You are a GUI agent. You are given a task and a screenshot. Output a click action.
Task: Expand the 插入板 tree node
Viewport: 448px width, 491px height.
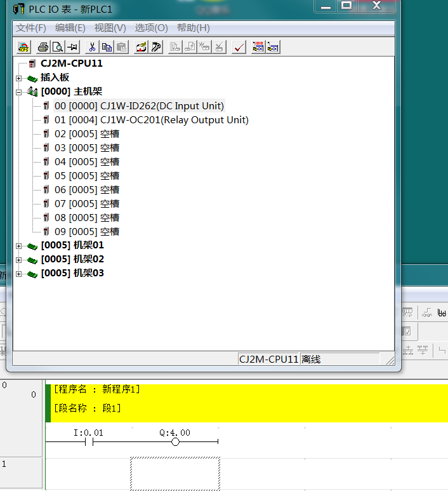(19, 78)
